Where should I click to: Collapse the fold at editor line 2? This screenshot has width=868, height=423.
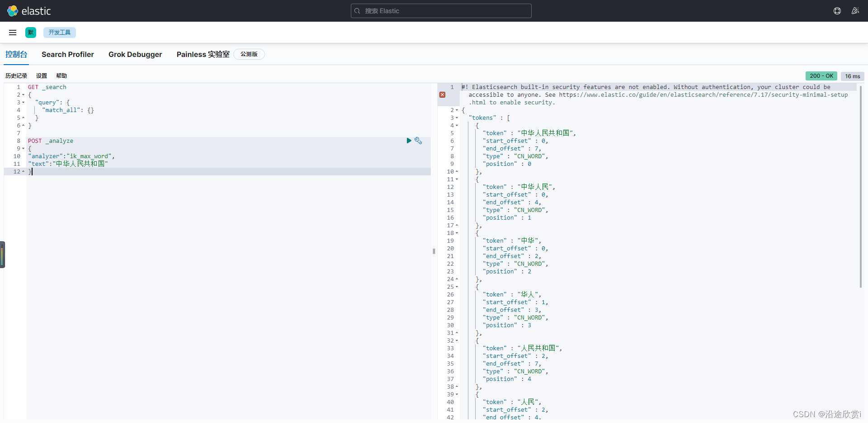coord(24,95)
